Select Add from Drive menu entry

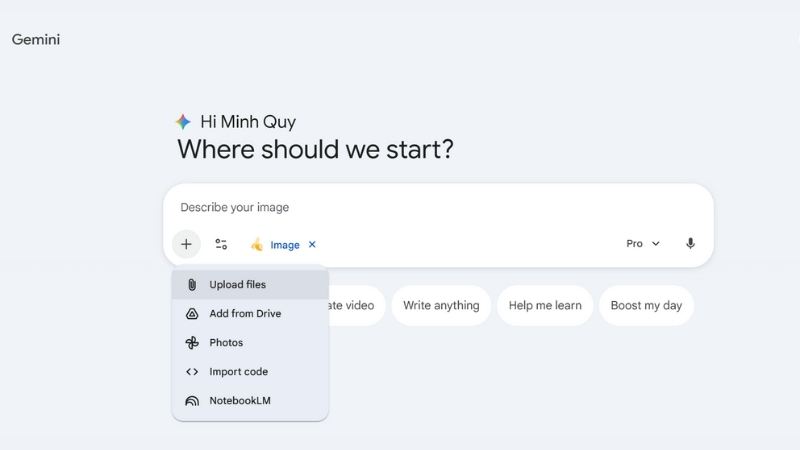coord(245,314)
